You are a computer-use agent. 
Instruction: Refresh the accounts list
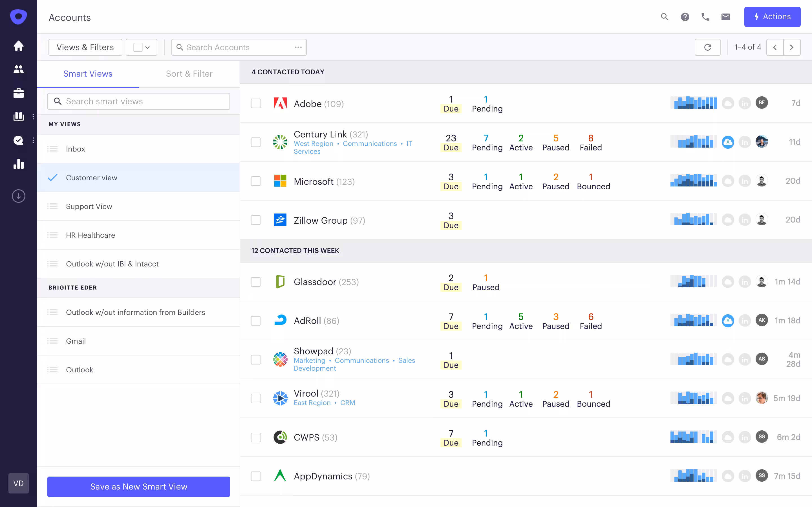click(708, 47)
